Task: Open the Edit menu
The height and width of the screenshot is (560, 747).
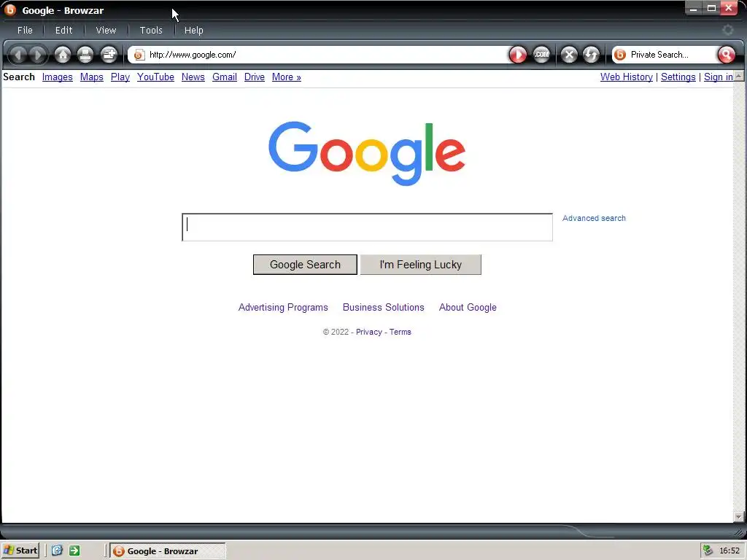Action: click(64, 31)
